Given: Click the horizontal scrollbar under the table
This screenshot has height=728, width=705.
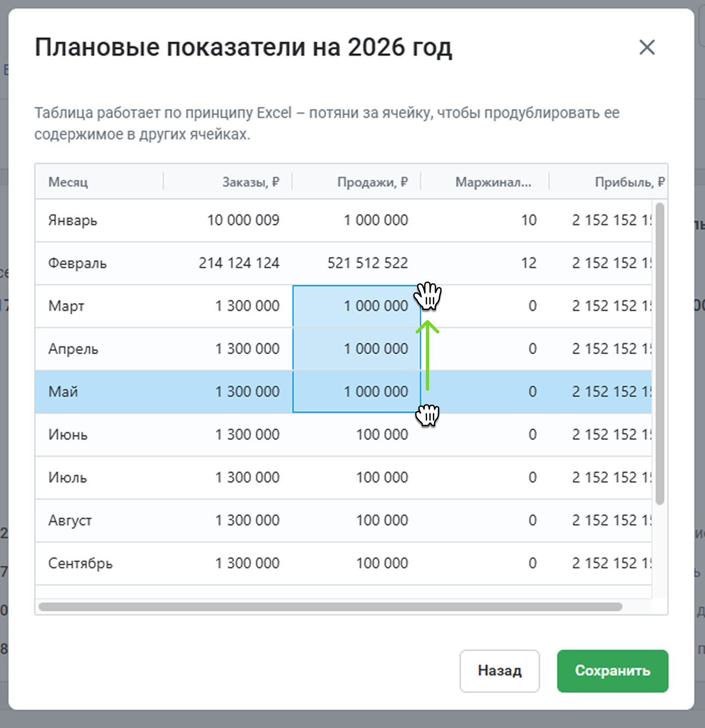Looking at the screenshot, I should (x=330, y=607).
